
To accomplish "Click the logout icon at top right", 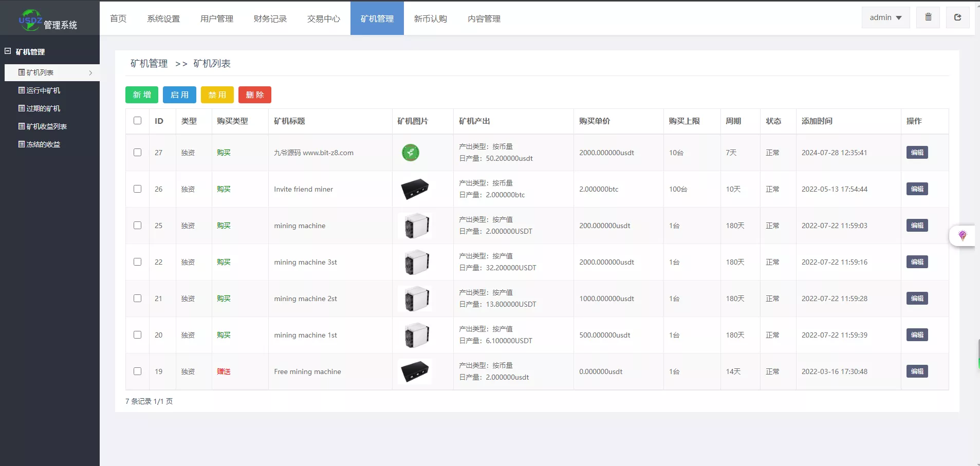I will (957, 17).
